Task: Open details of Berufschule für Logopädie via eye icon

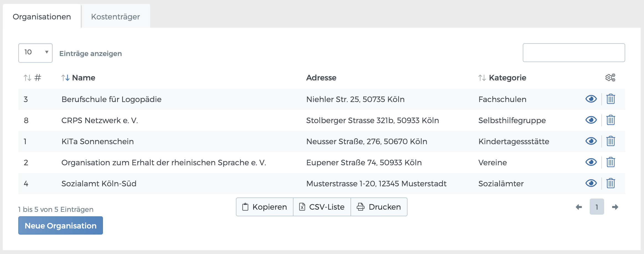Action: [x=591, y=99]
